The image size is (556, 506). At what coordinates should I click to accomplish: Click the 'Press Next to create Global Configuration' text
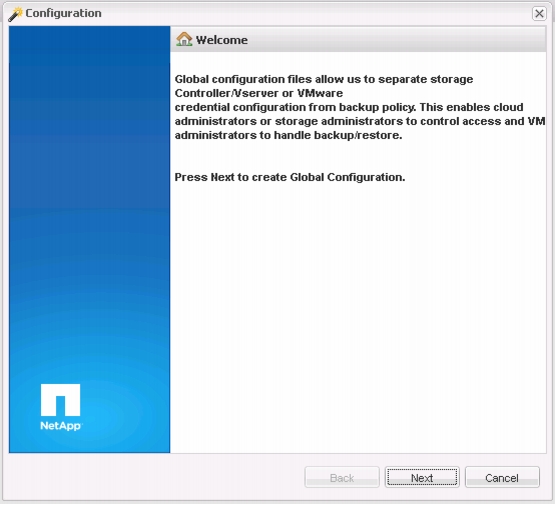click(290, 177)
